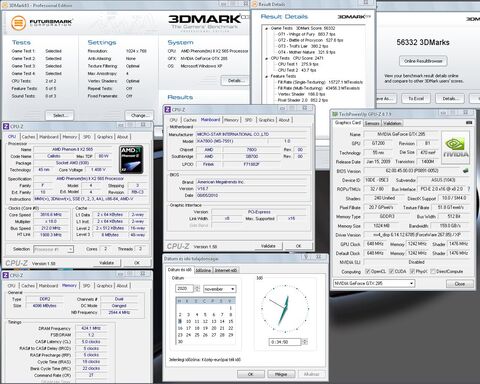Click the BIOS save icon in GPU-Z
480x384 pixels.
tap(466, 171)
